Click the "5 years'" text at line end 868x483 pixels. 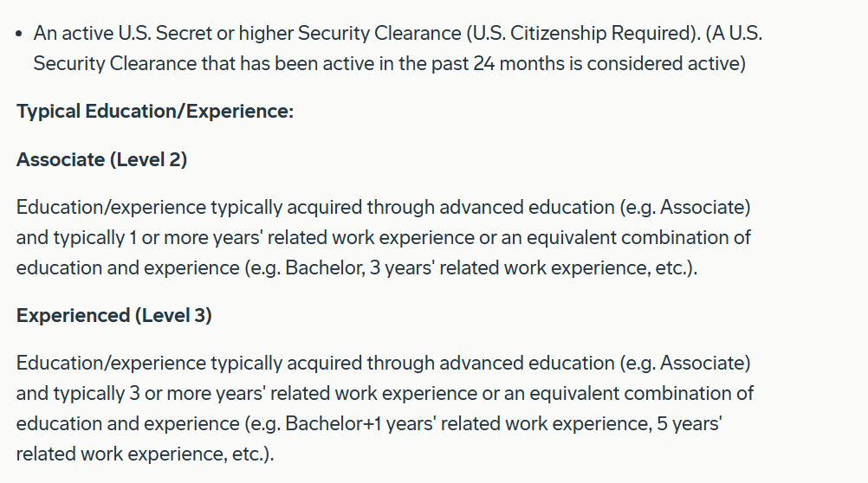coord(690,424)
